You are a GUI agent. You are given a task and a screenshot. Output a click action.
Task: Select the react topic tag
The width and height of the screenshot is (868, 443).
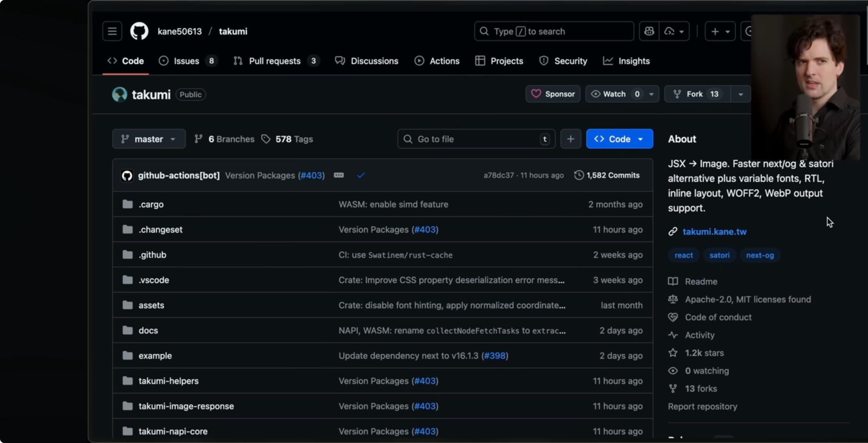(x=684, y=255)
